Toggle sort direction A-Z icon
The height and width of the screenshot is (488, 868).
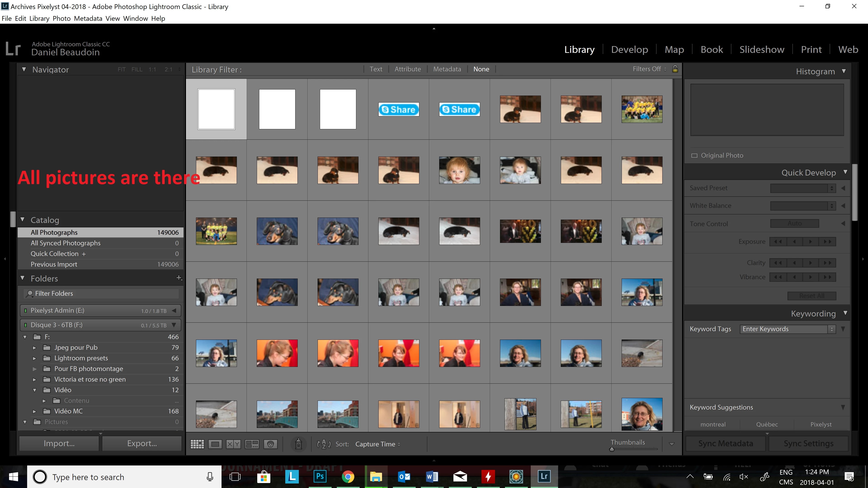[323, 444]
